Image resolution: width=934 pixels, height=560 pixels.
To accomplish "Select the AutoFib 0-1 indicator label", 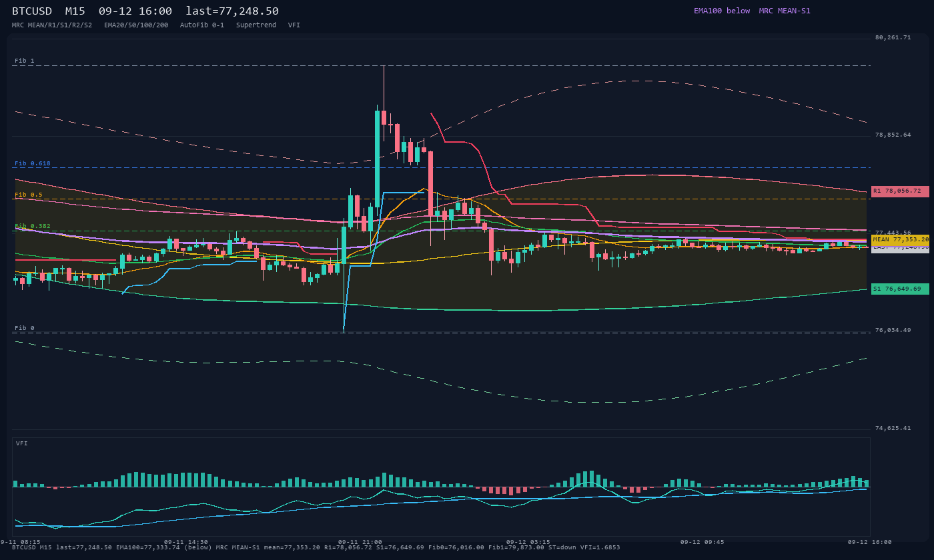I will pos(202,25).
